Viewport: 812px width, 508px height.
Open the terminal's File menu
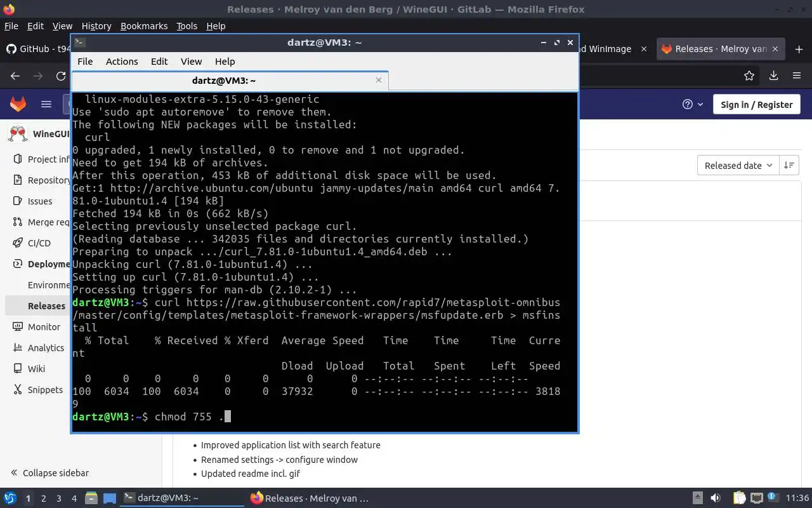click(x=85, y=62)
